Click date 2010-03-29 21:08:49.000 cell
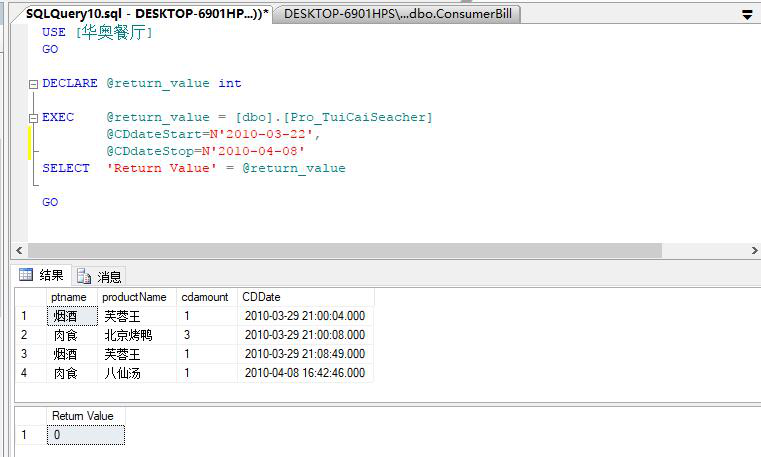 point(306,354)
